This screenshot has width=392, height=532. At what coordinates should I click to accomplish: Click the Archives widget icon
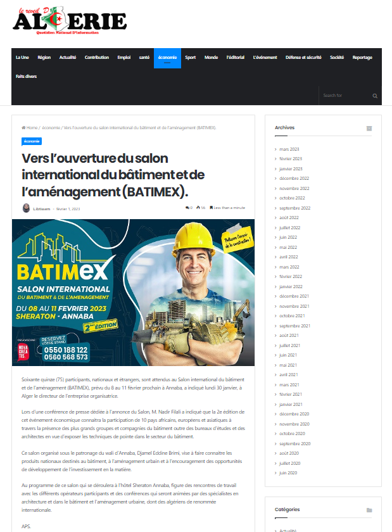(x=369, y=128)
